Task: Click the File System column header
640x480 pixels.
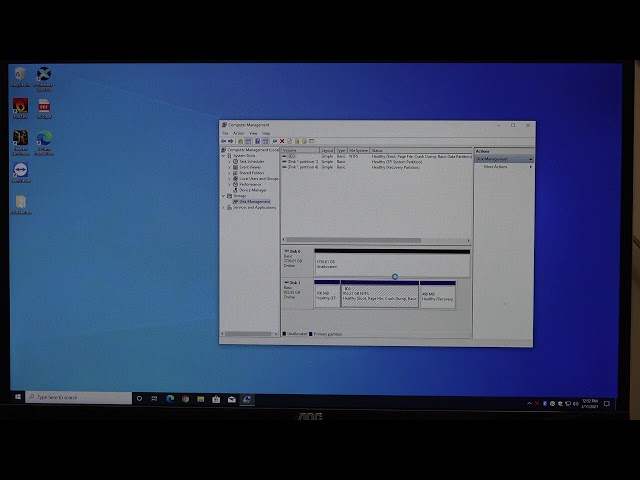Action: click(x=358, y=150)
